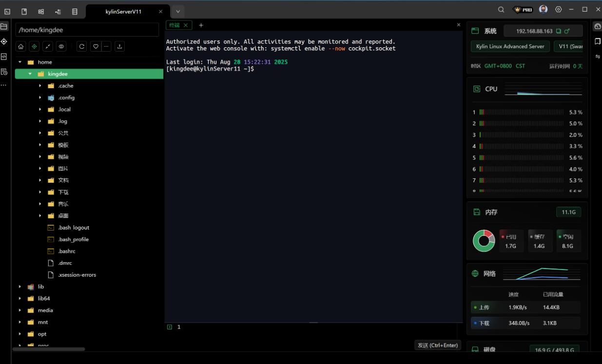Expand the .config folder
602x364 pixels.
coord(40,97)
